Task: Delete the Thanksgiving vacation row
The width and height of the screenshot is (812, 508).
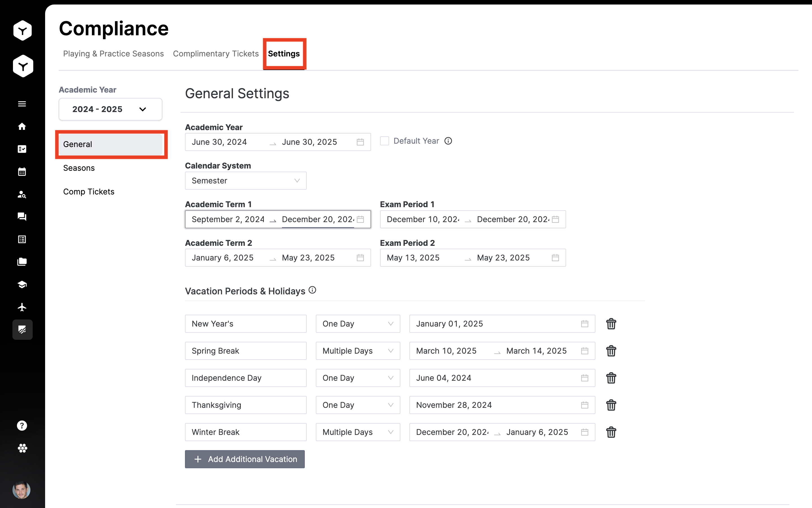Action: click(x=611, y=405)
